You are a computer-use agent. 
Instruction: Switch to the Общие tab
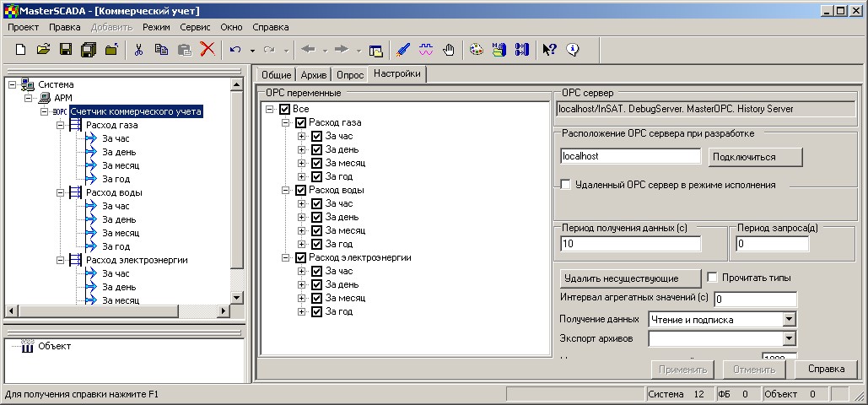[276, 75]
